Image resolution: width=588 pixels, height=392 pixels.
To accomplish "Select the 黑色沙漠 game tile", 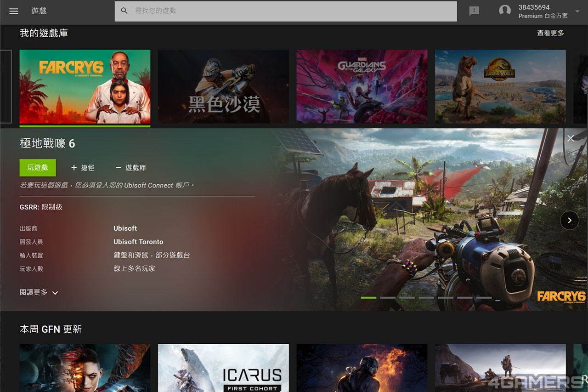I will (224, 87).
